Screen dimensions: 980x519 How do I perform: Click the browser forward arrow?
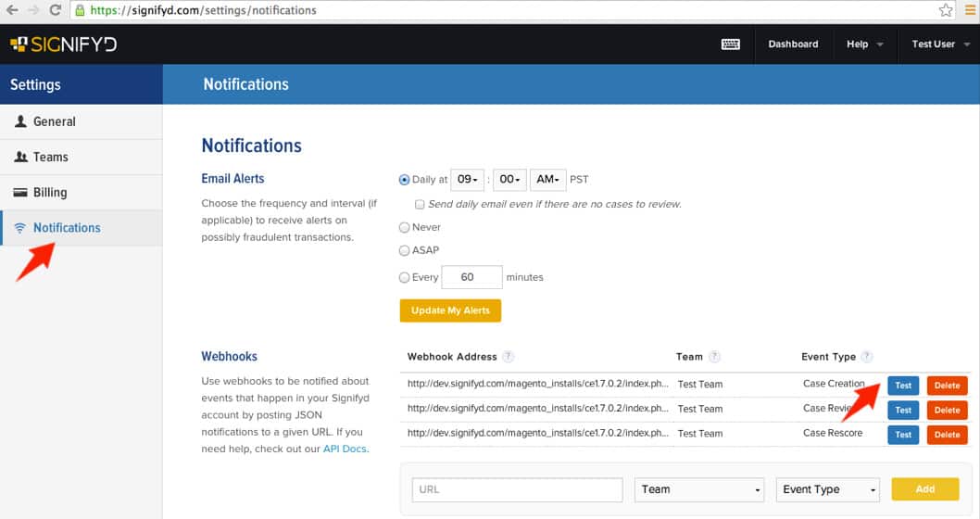pos(33,10)
